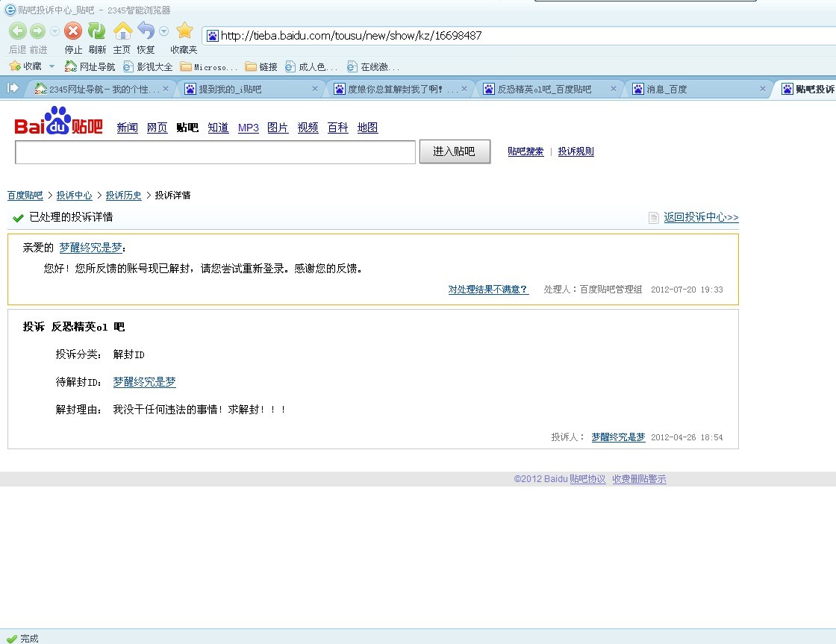Open the 视频 navigation link
Screen dimensions: 836x644
[308, 128]
